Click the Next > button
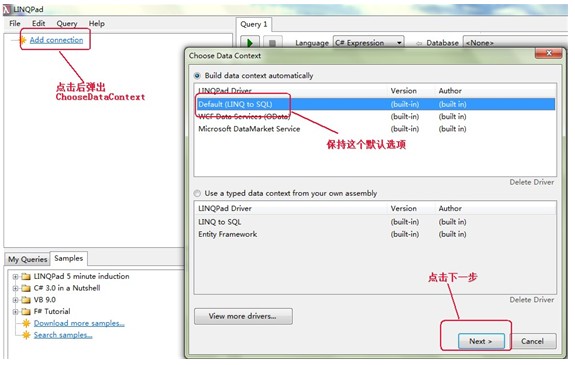 click(481, 342)
